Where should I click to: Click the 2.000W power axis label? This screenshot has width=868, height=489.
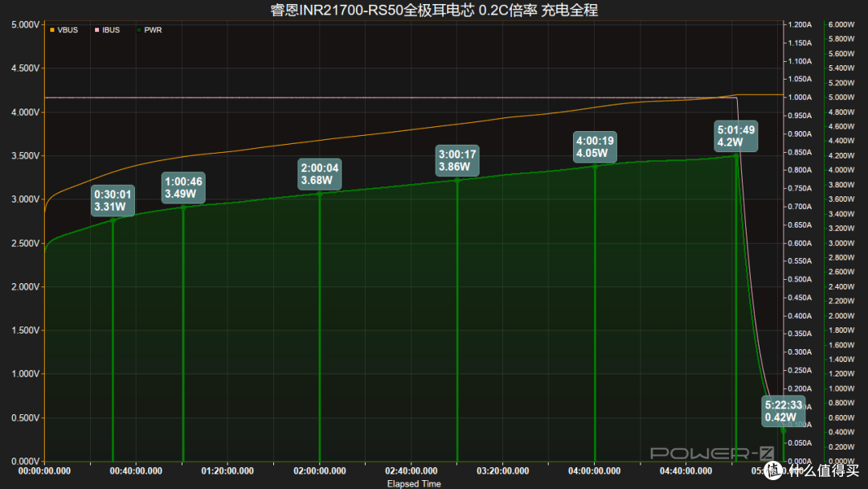point(841,315)
